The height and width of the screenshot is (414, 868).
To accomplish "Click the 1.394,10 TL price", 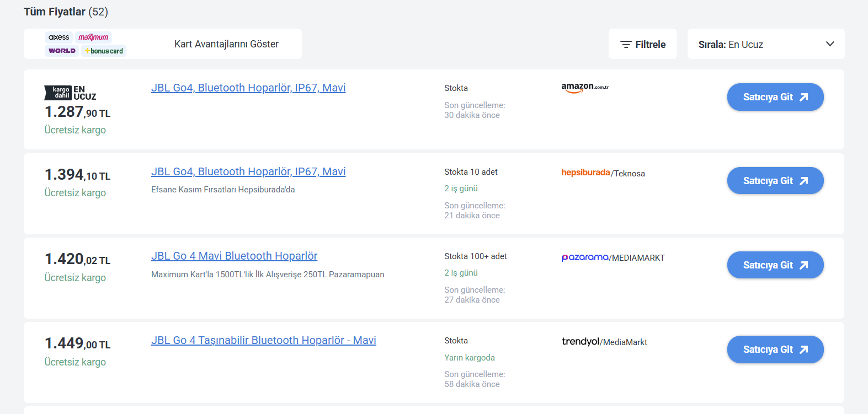I will (78, 175).
